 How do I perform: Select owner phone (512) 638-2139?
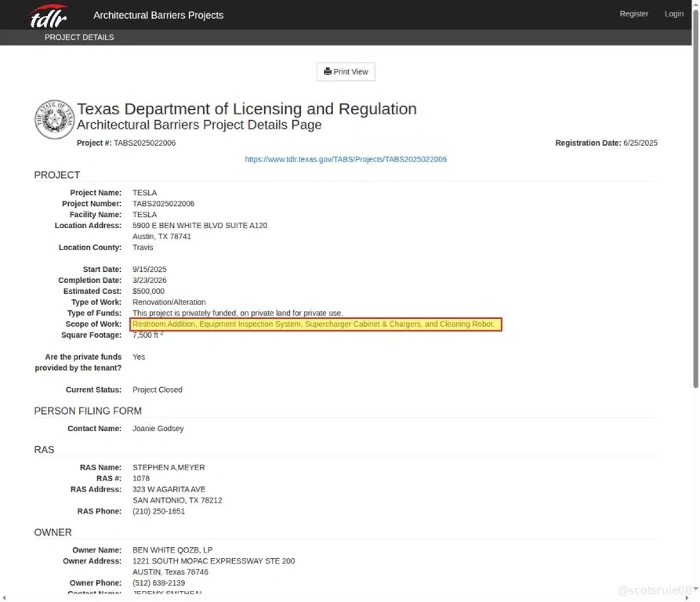[159, 583]
